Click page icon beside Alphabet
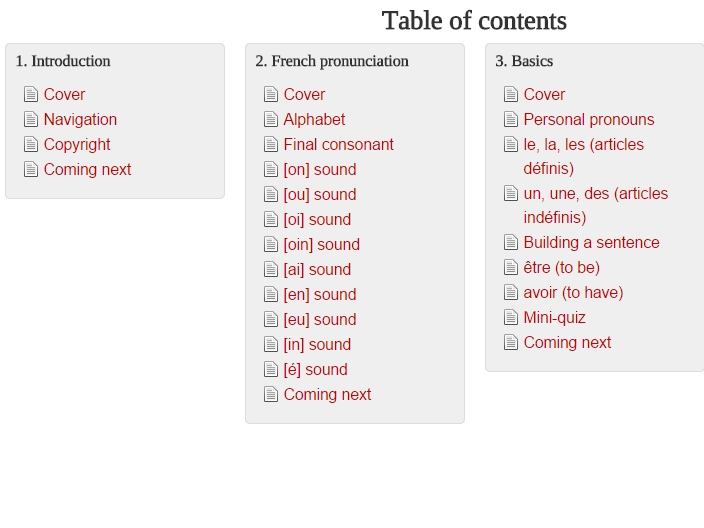This screenshot has width=704, height=528. [271, 120]
